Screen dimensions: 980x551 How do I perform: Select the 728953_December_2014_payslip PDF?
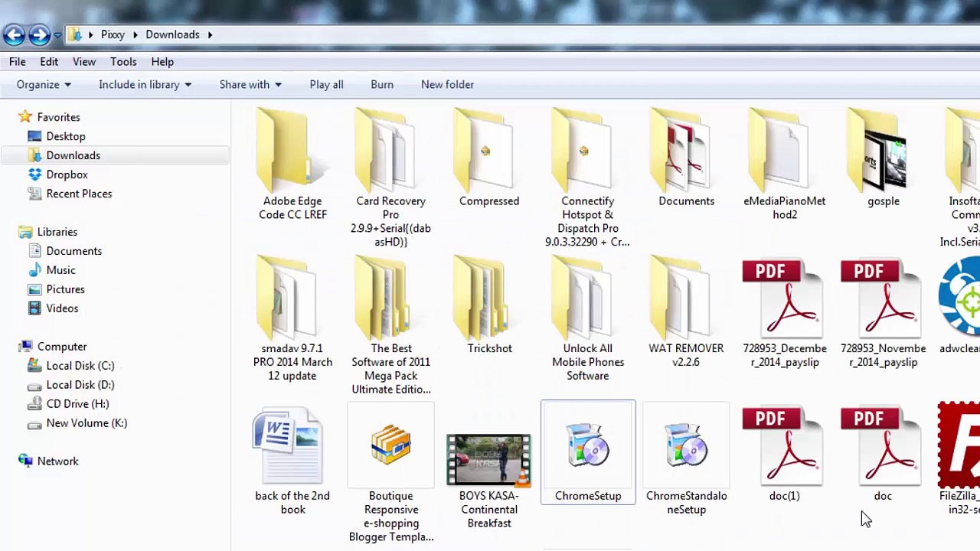[784, 314]
